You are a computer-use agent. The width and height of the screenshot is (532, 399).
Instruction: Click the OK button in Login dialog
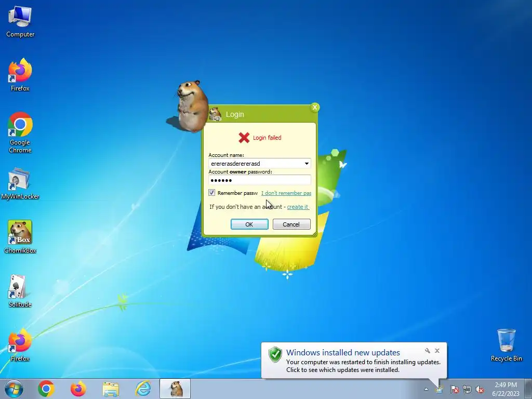pos(249,224)
